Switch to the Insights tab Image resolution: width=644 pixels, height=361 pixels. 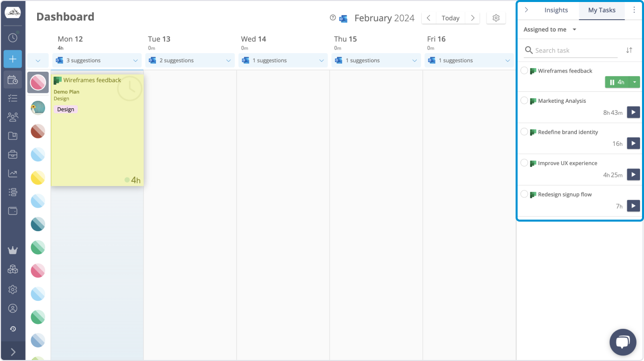556,10
